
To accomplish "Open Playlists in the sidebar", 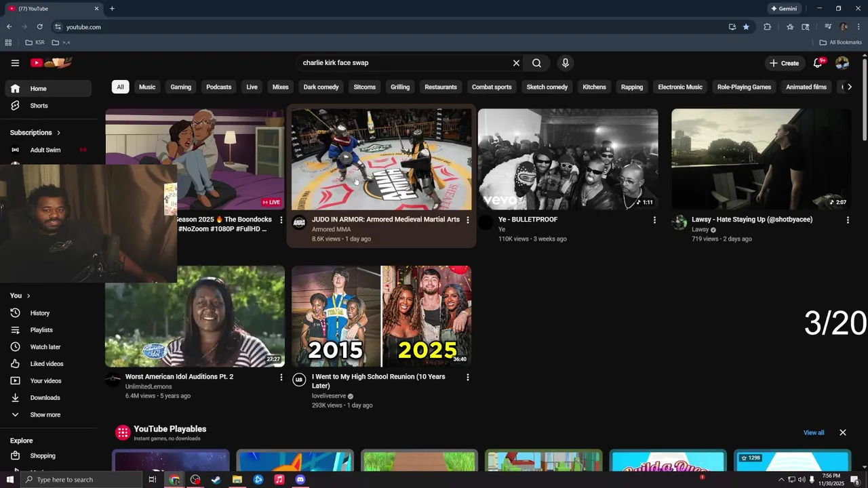I will pyautogui.click(x=47, y=330).
